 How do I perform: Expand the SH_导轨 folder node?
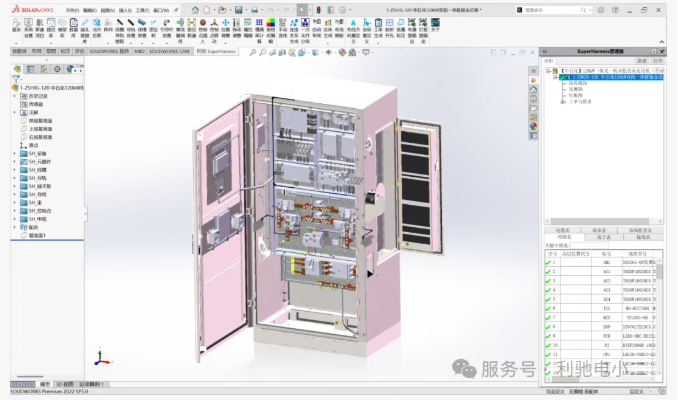tap(15, 178)
